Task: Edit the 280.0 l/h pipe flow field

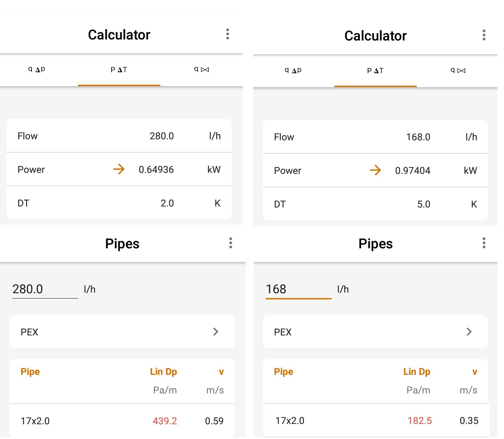Action: [45, 289]
